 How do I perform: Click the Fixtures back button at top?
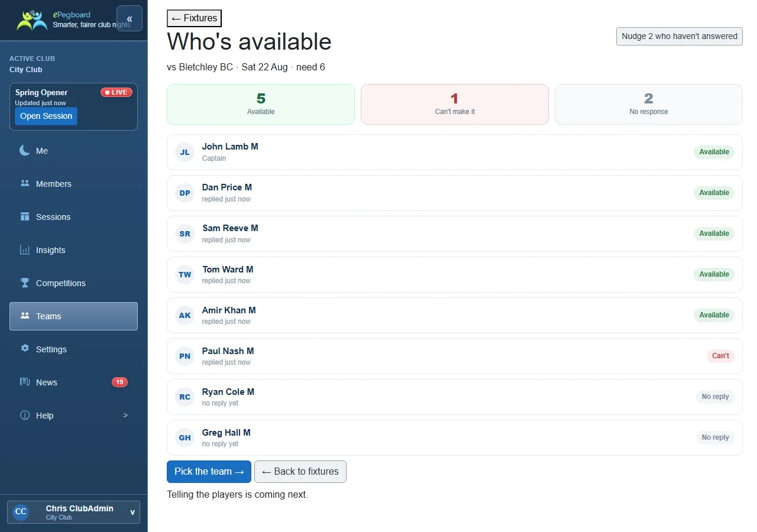coord(194,18)
